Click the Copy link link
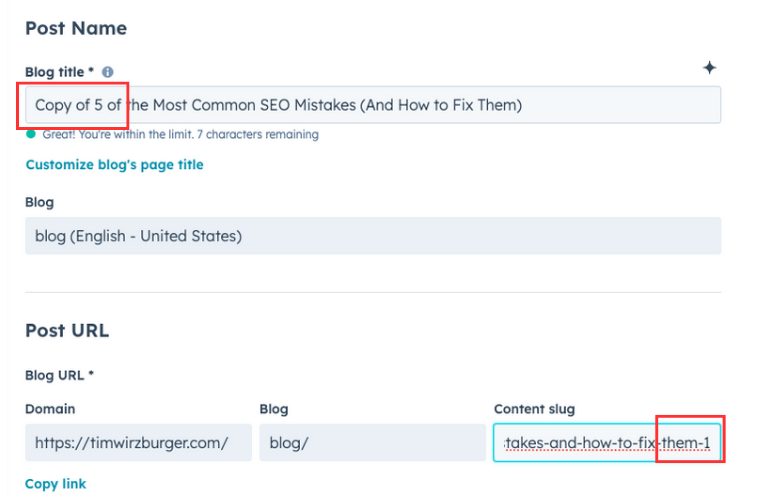 [56, 484]
